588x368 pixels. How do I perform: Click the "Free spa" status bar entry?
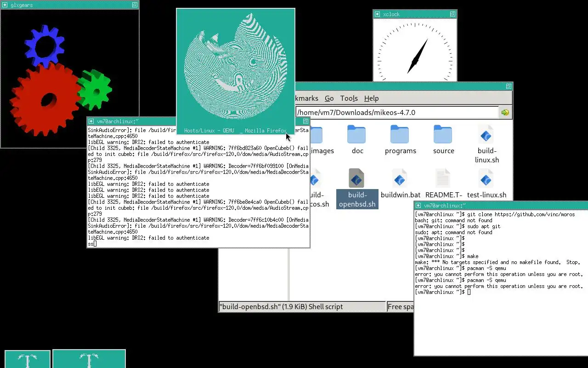(401, 307)
